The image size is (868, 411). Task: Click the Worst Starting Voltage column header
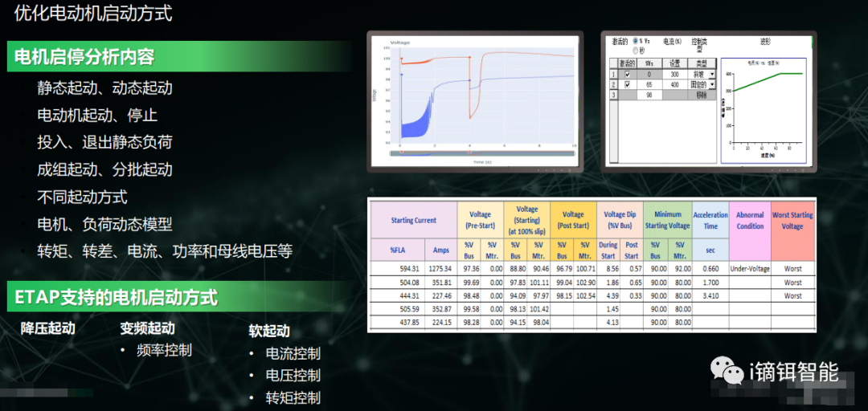tap(792, 221)
